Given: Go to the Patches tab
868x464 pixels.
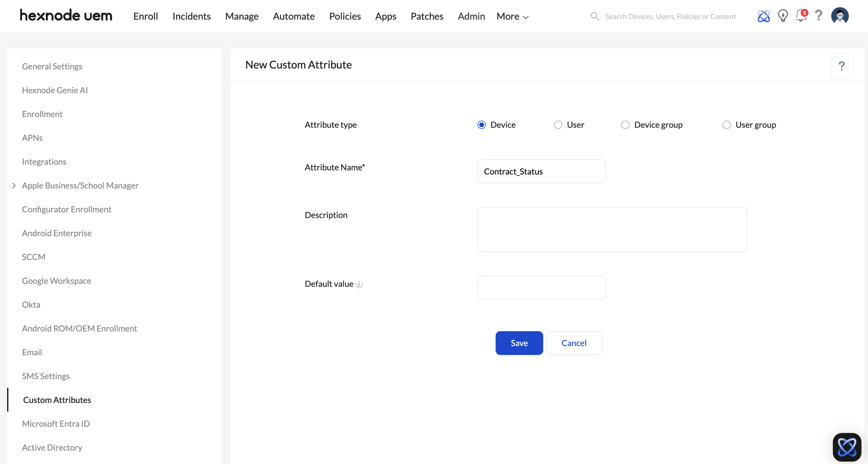Looking at the screenshot, I should click(427, 16).
